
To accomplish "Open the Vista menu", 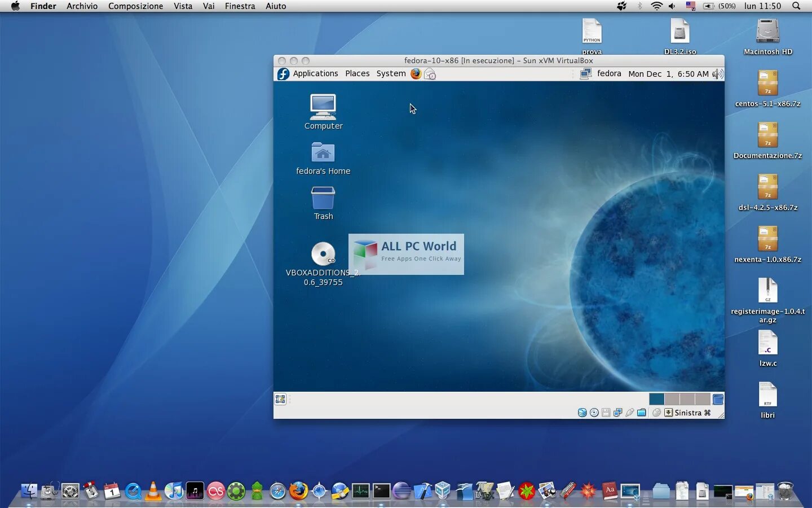I will tap(183, 6).
